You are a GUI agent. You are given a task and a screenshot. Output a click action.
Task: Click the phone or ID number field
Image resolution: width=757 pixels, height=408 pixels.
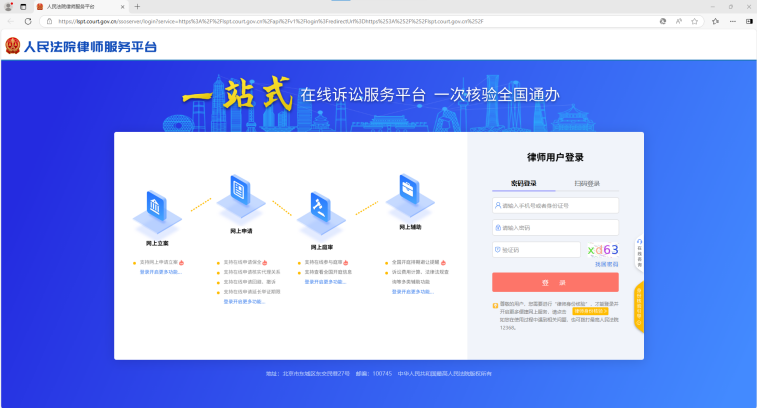555,205
